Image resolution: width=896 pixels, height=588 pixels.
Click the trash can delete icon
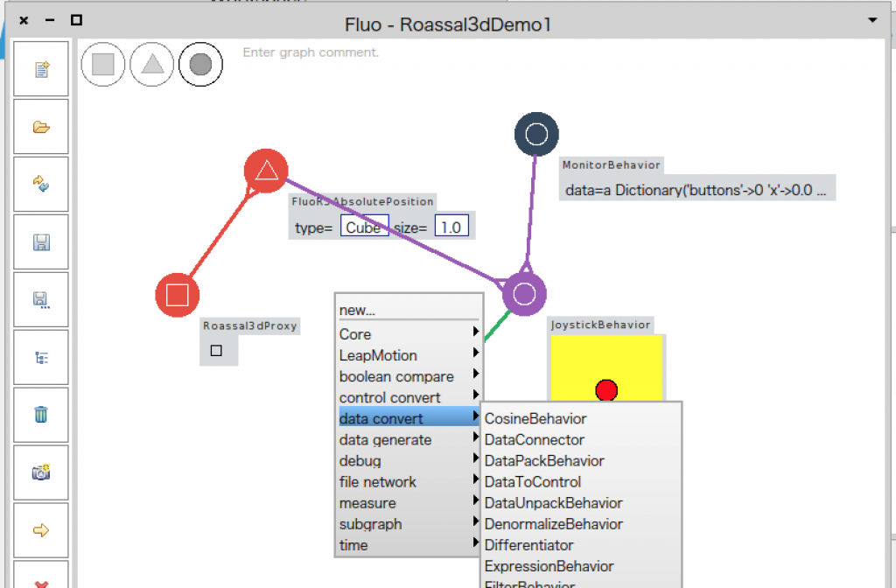[41, 415]
